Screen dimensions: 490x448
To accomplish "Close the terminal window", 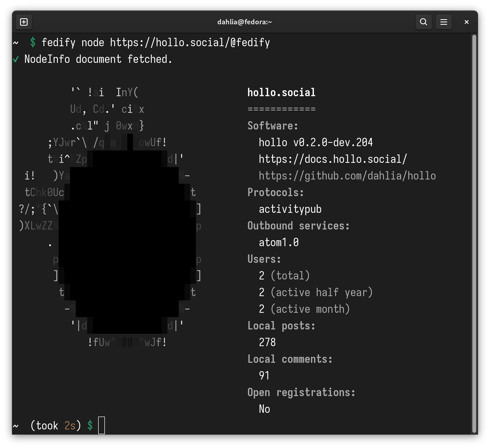I will [466, 22].
